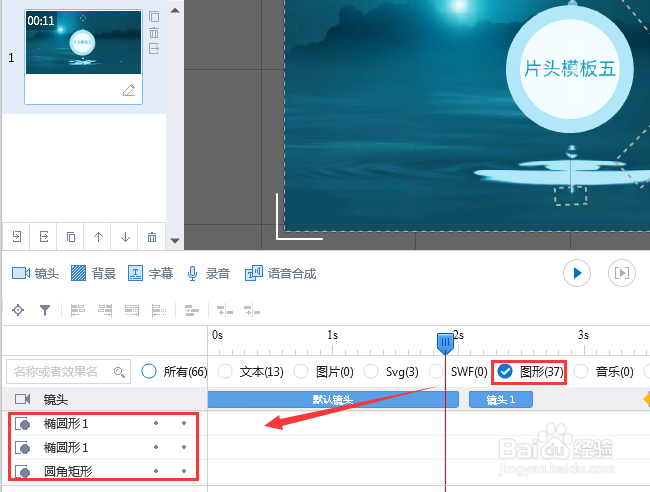This screenshot has height=492, width=650.
Task: Click the export scene icon beside thumbnail
Action: point(154,49)
